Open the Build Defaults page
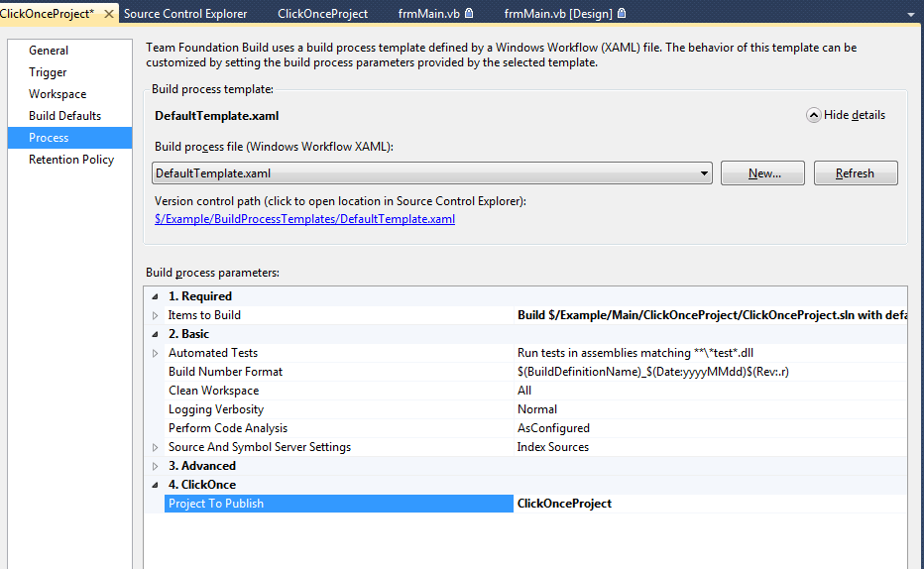The width and height of the screenshot is (924, 569). pyautogui.click(x=69, y=116)
